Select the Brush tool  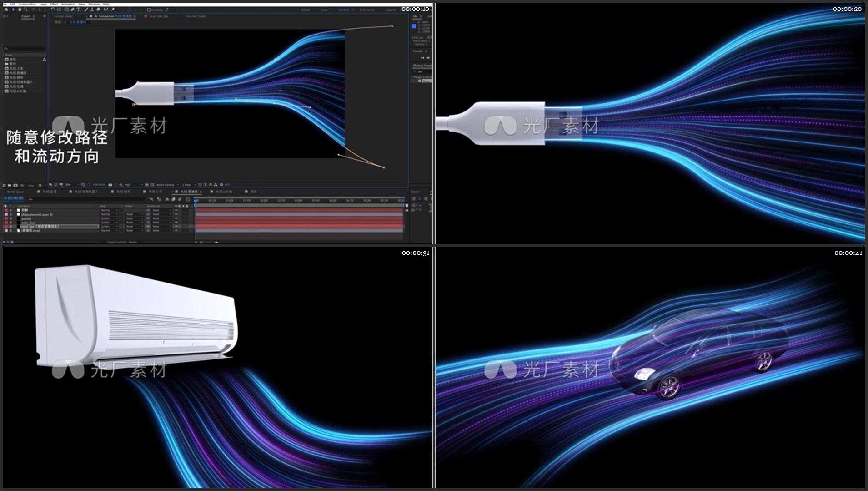pyautogui.click(x=86, y=10)
